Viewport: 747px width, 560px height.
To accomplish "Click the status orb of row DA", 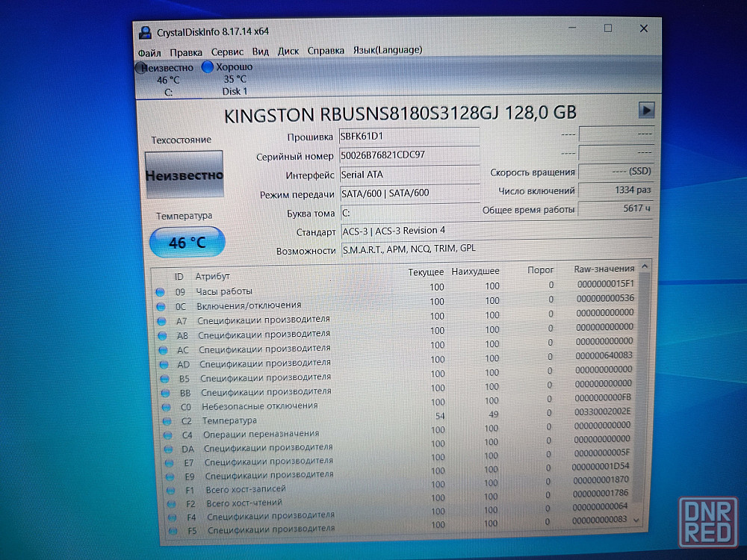I will pos(168,449).
